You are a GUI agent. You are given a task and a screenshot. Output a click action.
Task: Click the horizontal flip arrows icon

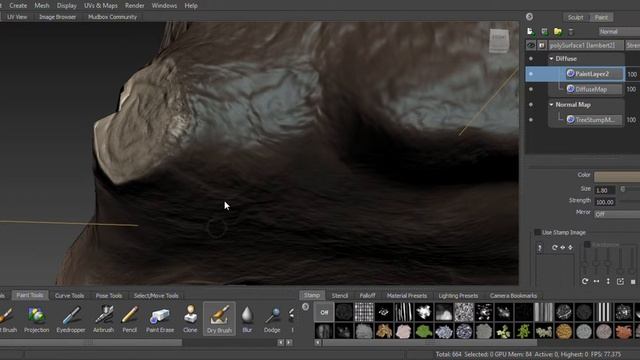pos(596,281)
